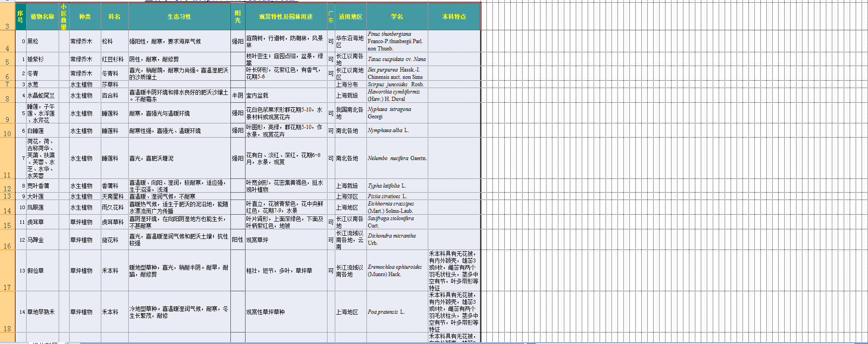Click the 上海郊区 region cell
868x344 pixels.
(350, 196)
